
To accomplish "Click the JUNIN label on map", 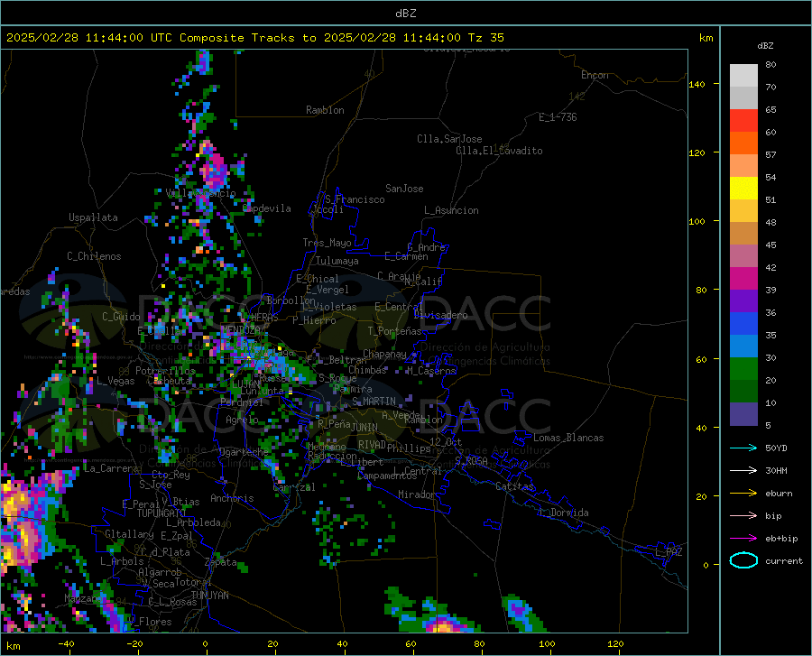I will (364, 427).
